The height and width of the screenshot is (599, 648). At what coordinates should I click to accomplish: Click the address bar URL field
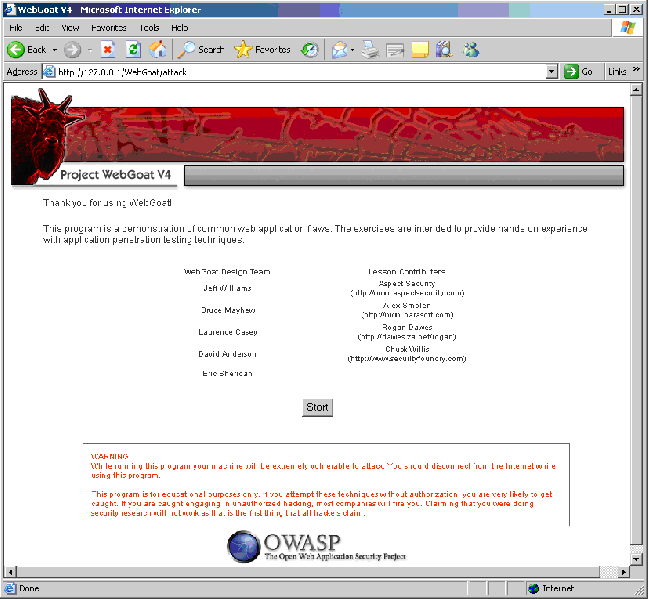tap(301, 72)
